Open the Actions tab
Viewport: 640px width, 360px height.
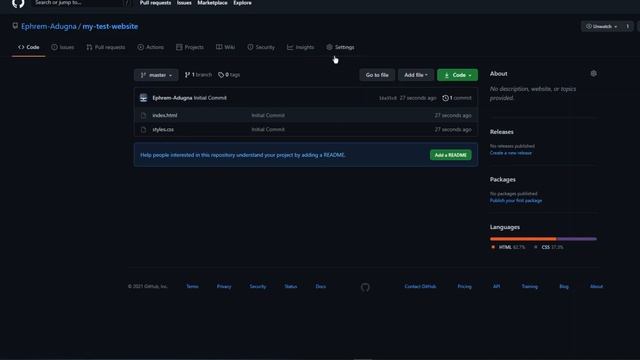coord(151,47)
